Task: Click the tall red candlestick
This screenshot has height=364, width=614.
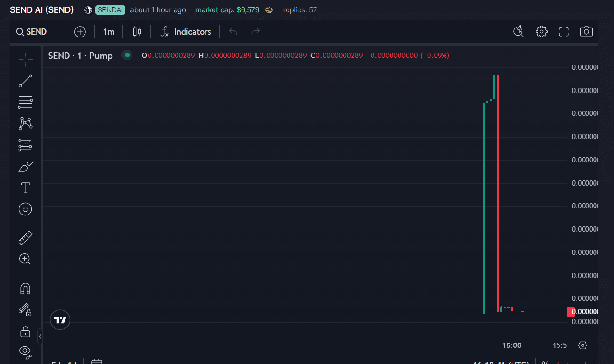Action: click(x=498, y=193)
